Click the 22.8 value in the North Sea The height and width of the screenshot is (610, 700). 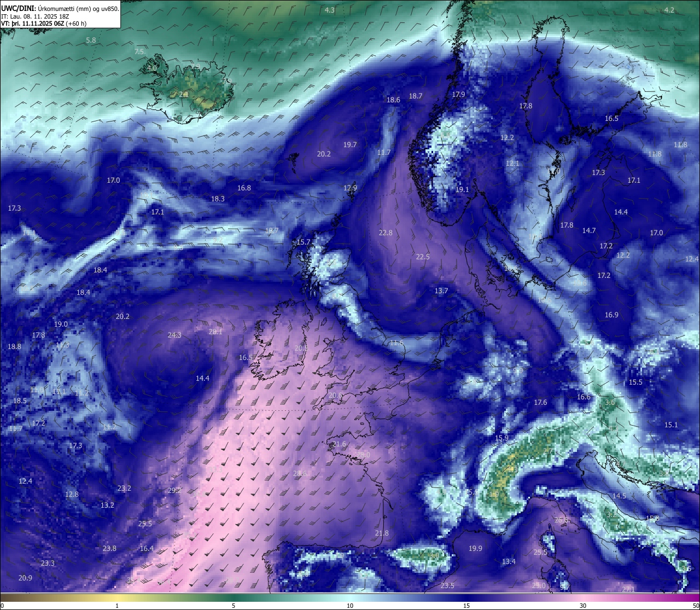click(x=386, y=233)
